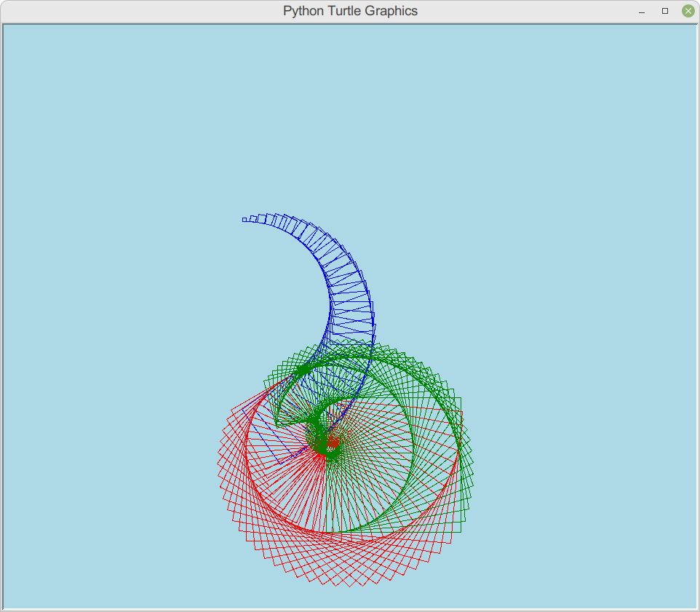Minimize the Python Turtle Graphics window
Screen dimensions: 700x612
point(642,11)
